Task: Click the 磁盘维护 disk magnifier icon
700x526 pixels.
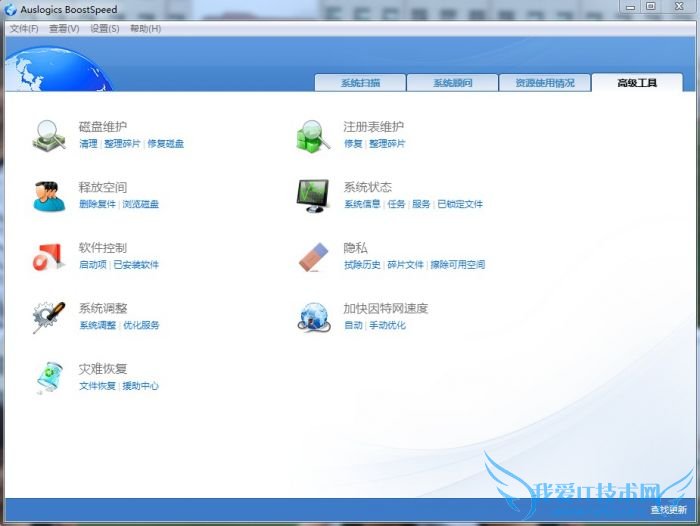Action: point(49,136)
